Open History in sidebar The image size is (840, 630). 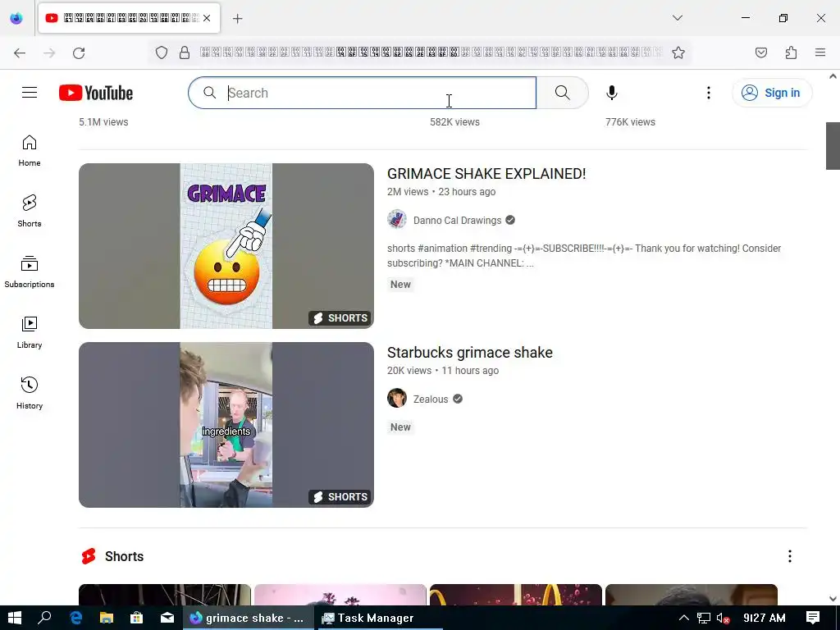click(x=30, y=393)
